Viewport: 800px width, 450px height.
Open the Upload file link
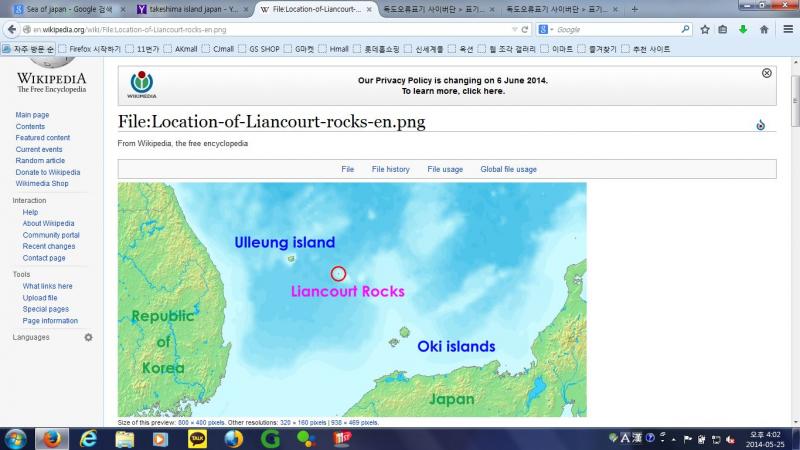[39, 298]
